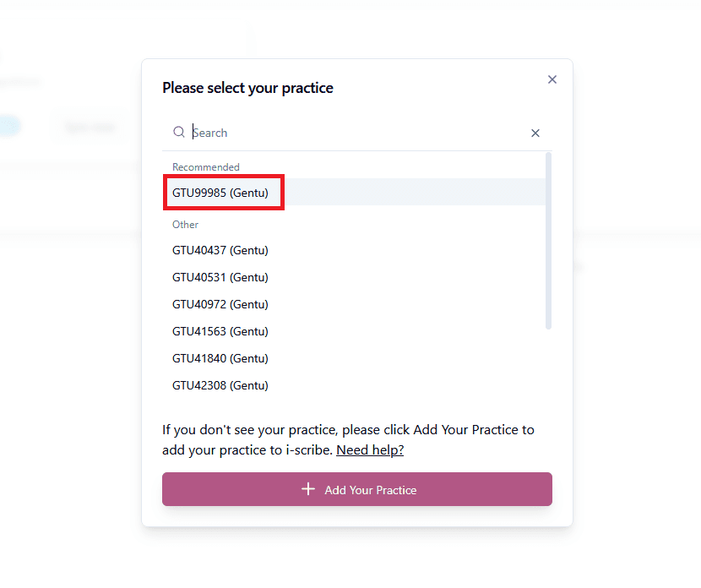Image resolution: width=701 pixels, height=588 pixels.
Task: Close the practice selection dialog
Action: click(552, 79)
